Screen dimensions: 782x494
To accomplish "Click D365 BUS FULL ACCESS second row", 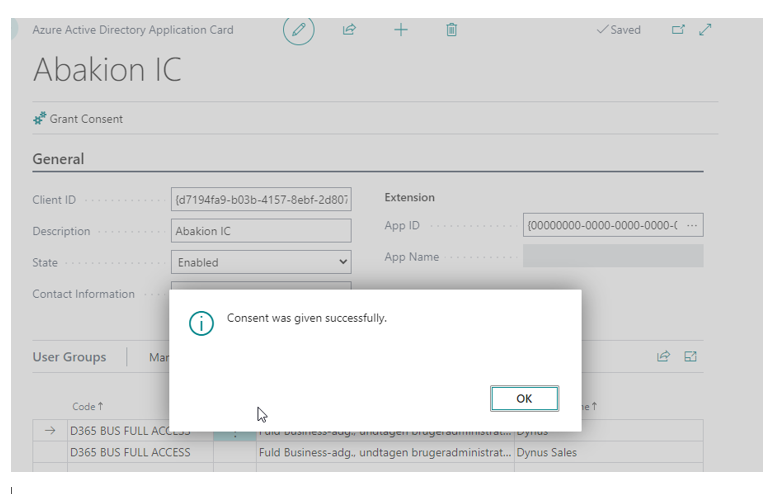I will tap(130, 452).
